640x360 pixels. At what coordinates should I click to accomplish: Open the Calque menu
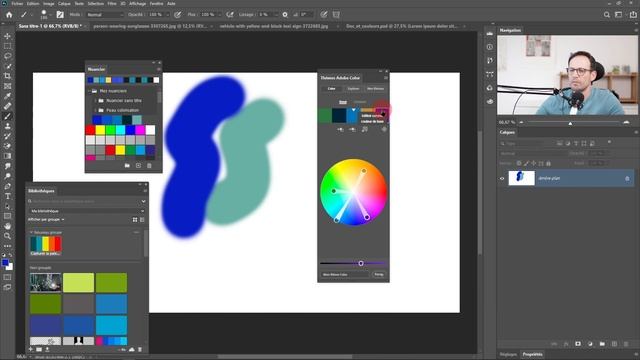tap(64, 3)
